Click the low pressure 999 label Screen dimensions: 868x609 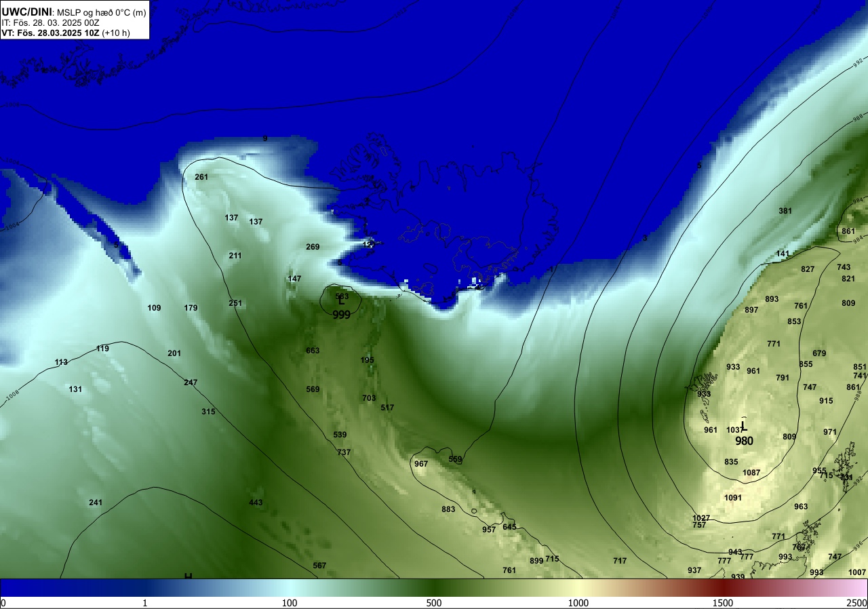[342, 315]
